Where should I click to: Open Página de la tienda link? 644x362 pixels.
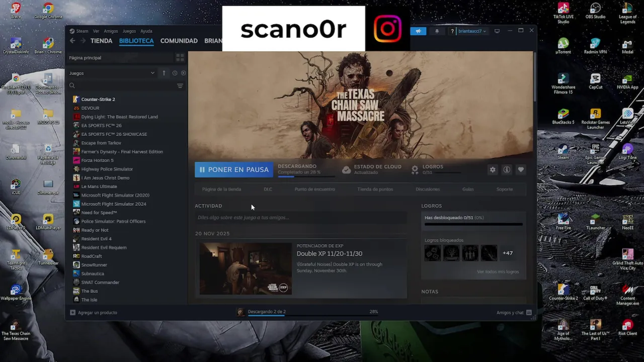point(221,190)
